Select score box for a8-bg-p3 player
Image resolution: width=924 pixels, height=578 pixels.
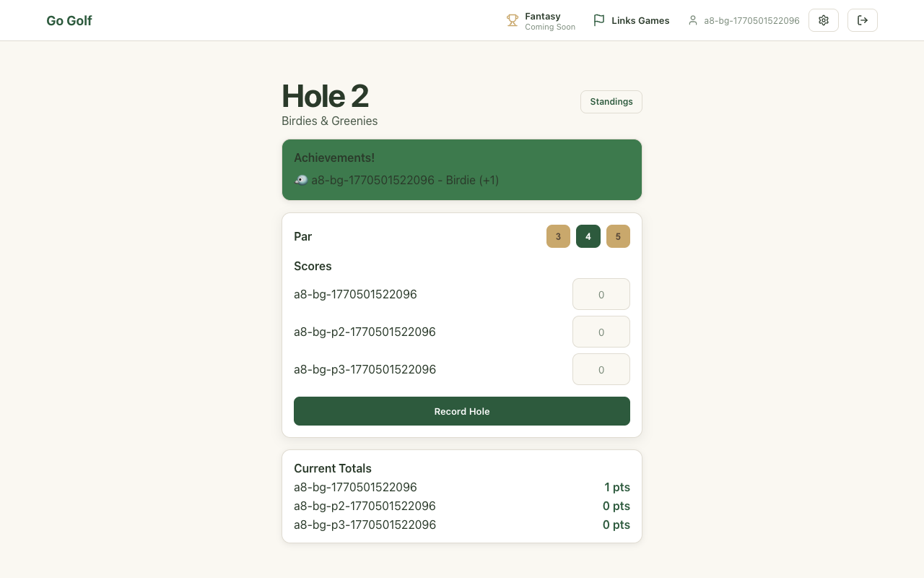[x=601, y=369]
